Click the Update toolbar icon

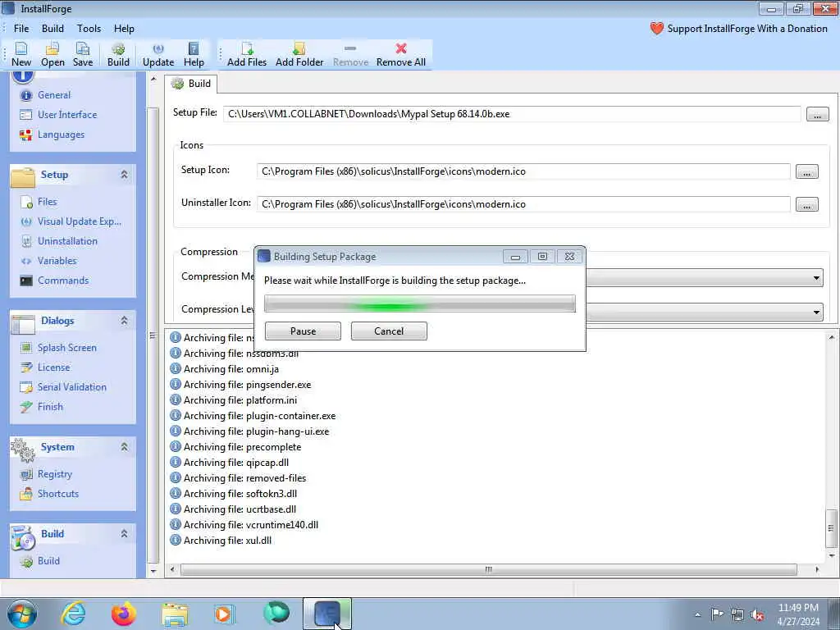click(158, 55)
